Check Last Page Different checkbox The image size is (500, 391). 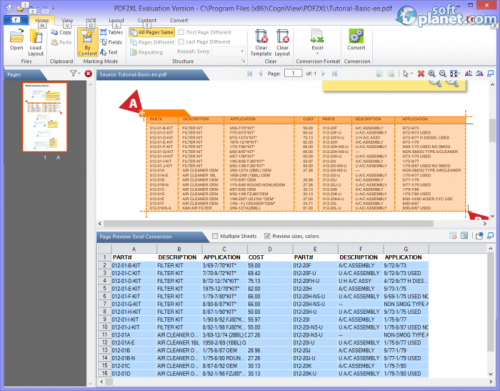181,42
